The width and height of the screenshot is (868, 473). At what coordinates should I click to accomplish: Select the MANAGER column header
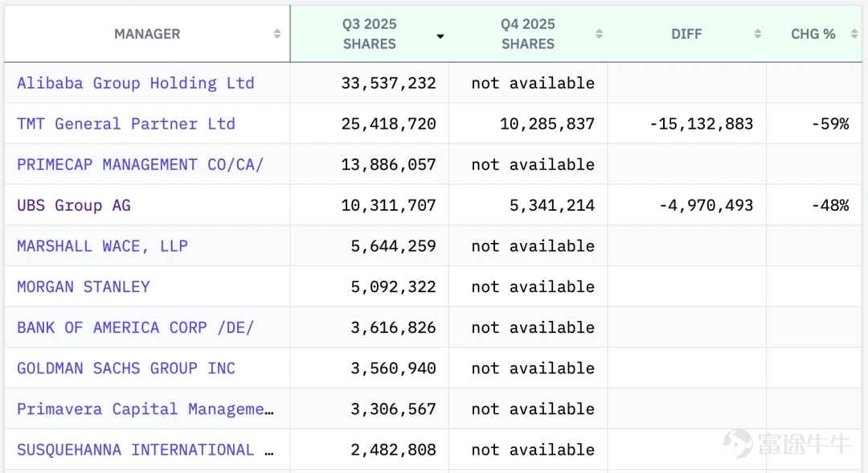[x=147, y=35]
